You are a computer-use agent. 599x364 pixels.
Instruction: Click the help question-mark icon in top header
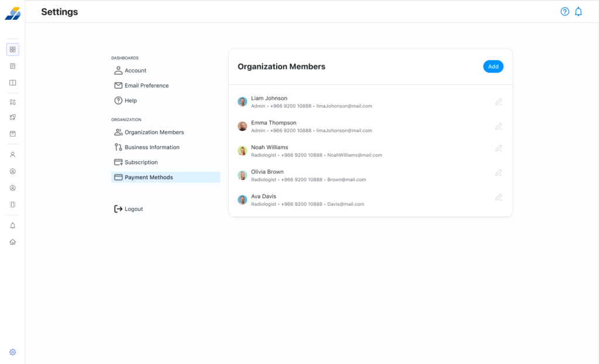coord(564,12)
